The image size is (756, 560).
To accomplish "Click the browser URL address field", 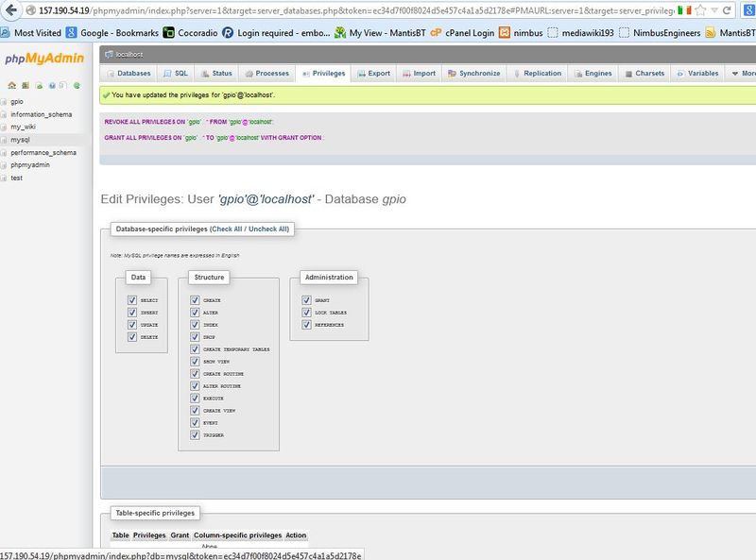I will coord(356,10).
